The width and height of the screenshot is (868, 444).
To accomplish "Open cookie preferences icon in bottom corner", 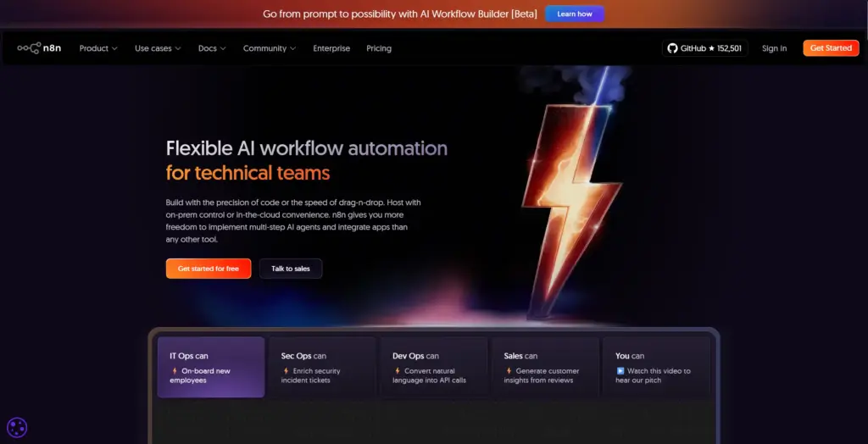I will 17,428.
